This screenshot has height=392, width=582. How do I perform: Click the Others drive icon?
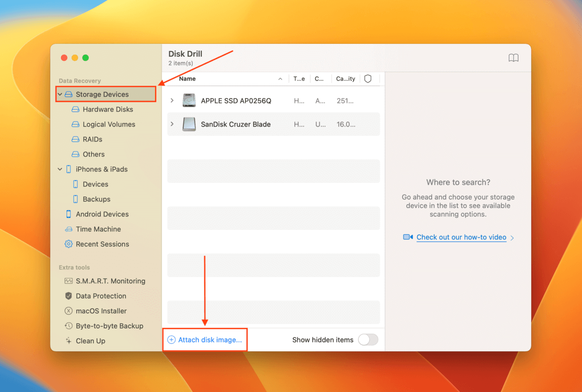pos(75,155)
